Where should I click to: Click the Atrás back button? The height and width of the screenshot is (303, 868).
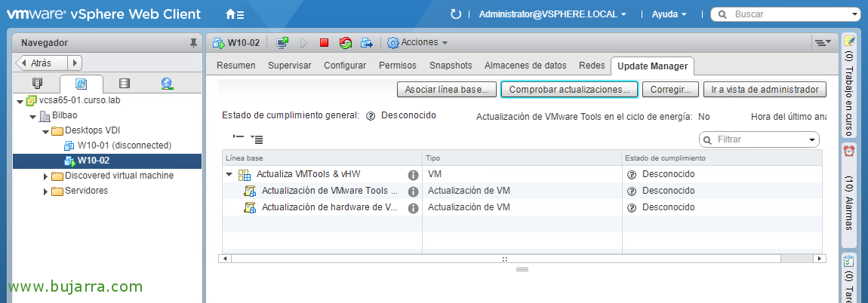[x=42, y=63]
